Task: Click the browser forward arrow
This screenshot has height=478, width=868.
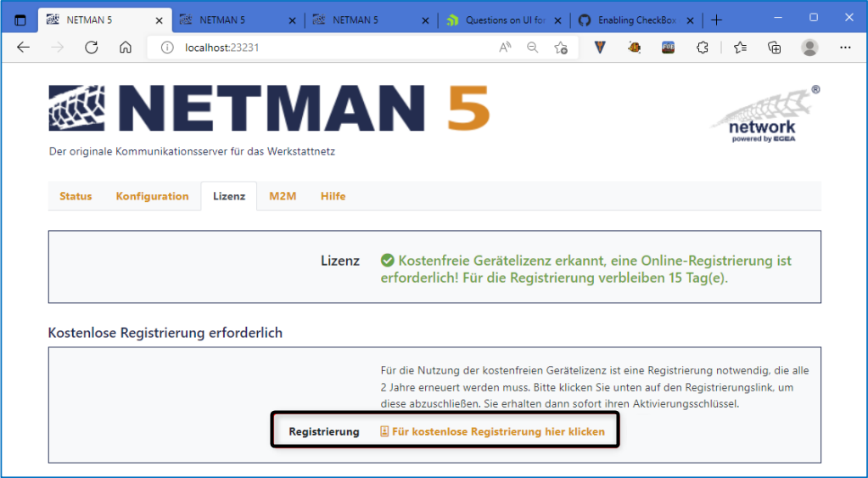Action: (x=57, y=48)
